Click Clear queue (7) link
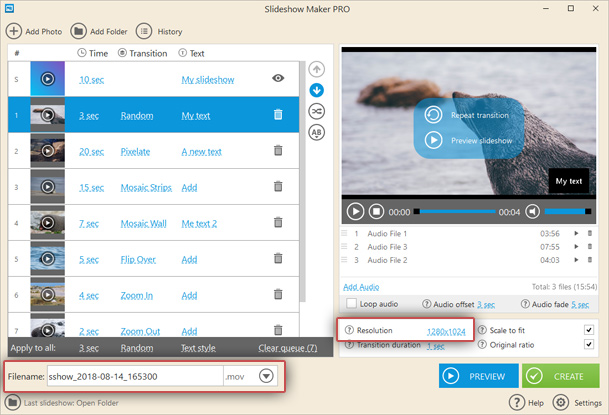 click(288, 348)
